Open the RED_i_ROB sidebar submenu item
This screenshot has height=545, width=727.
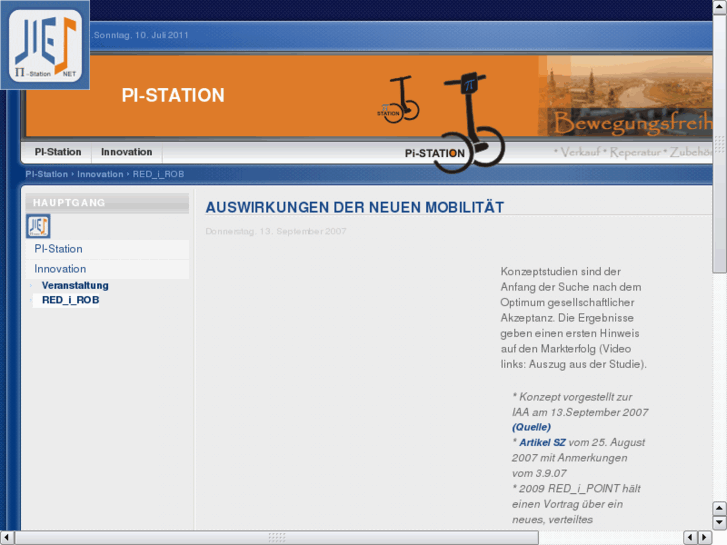pos(70,300)
